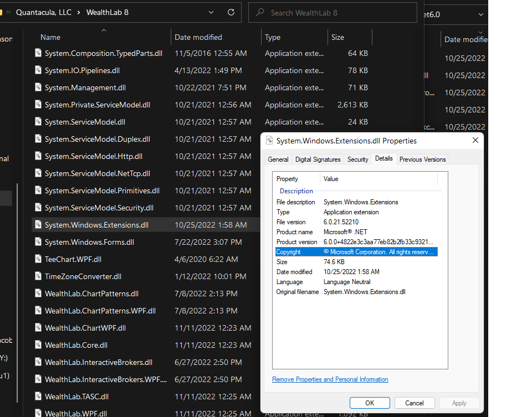Open the Digital Signatures tab

tap(318, 159)
